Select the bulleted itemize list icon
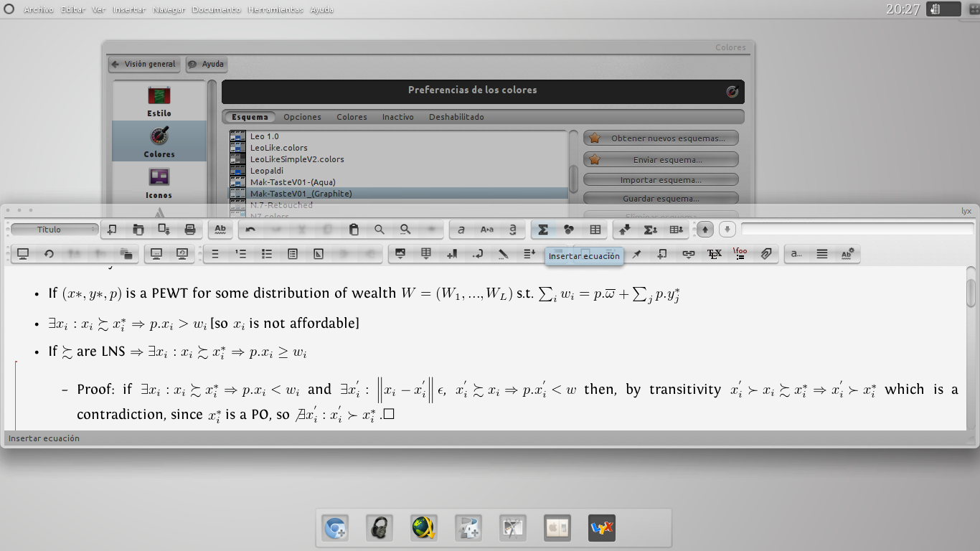980x551 pixels. tap(267, 253)
